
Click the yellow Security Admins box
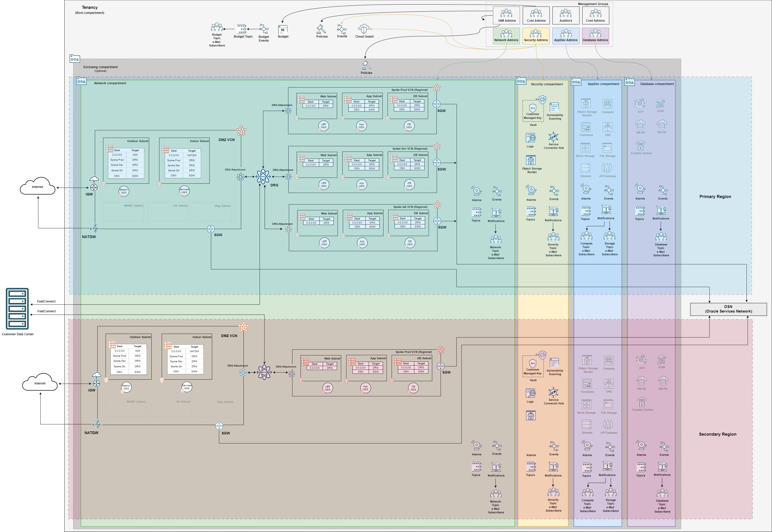tap(536, 36)
